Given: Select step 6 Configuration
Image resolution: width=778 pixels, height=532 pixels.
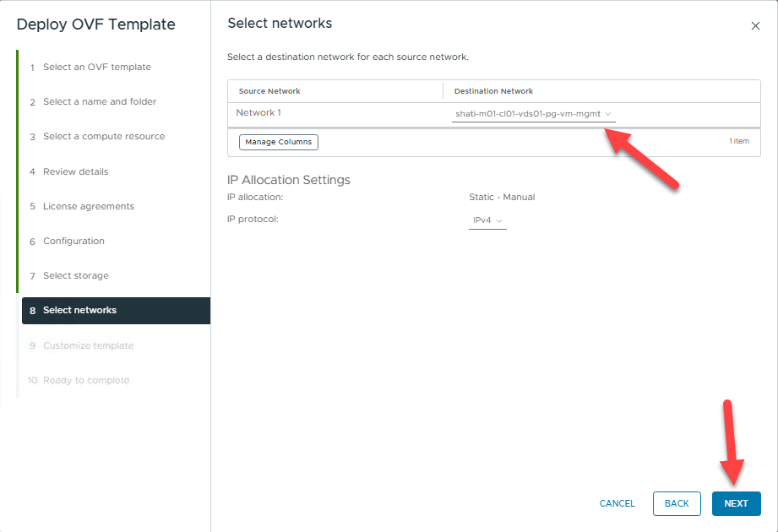Looking at the screenshot, I should point(73,242).
